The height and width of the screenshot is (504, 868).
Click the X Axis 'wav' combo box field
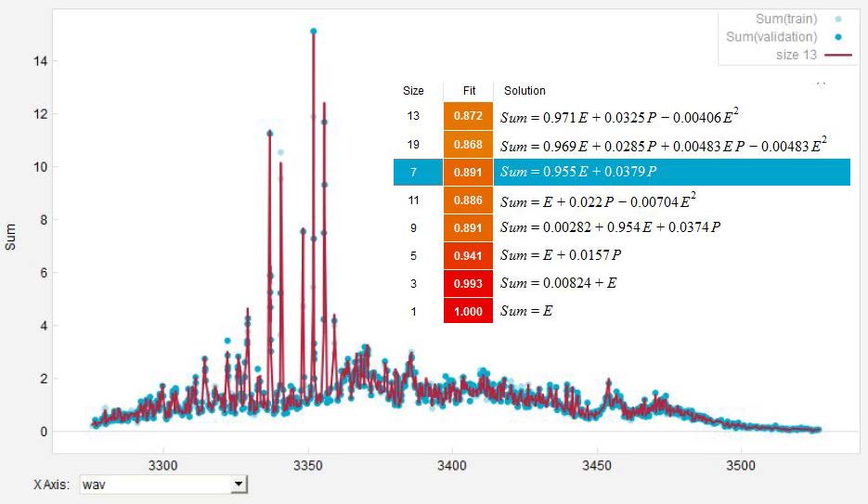click(x=154, y=484)
